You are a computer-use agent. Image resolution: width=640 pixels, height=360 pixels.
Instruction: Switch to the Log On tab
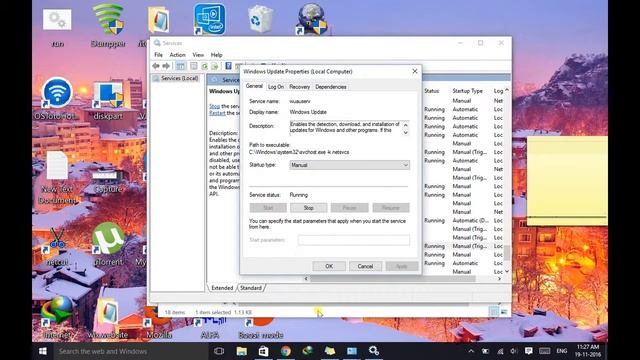[276, 87]
